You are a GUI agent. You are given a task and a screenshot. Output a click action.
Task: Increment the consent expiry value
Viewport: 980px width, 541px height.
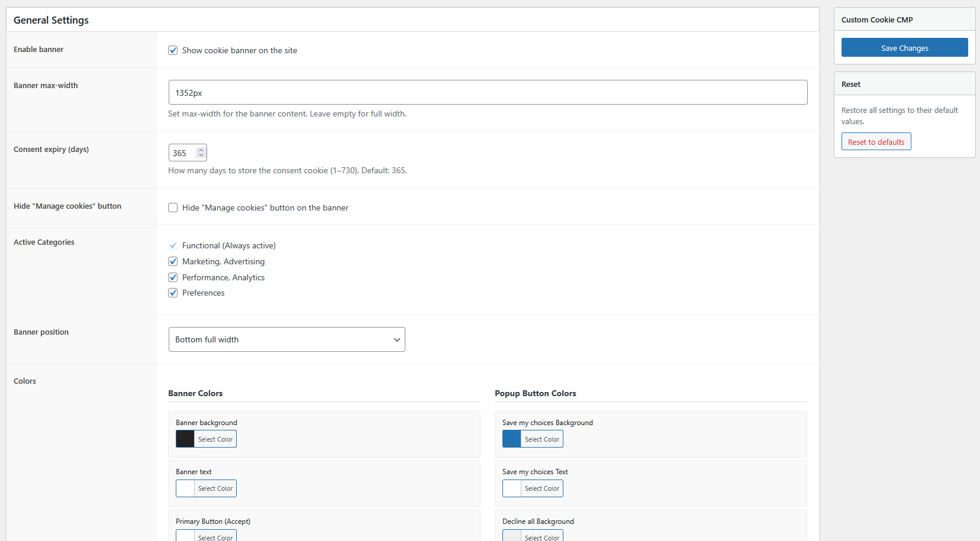pos(201,148)
